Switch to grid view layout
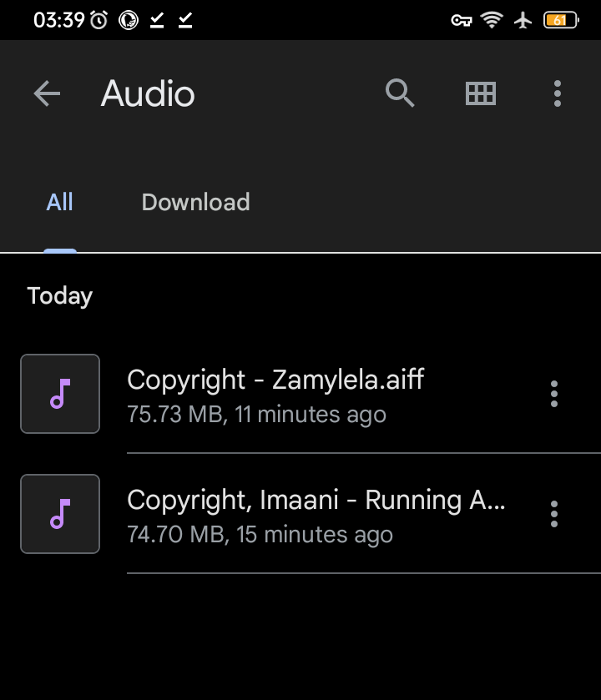The width and height of the screenshot is (601, 700). click(x=480, y=93)
